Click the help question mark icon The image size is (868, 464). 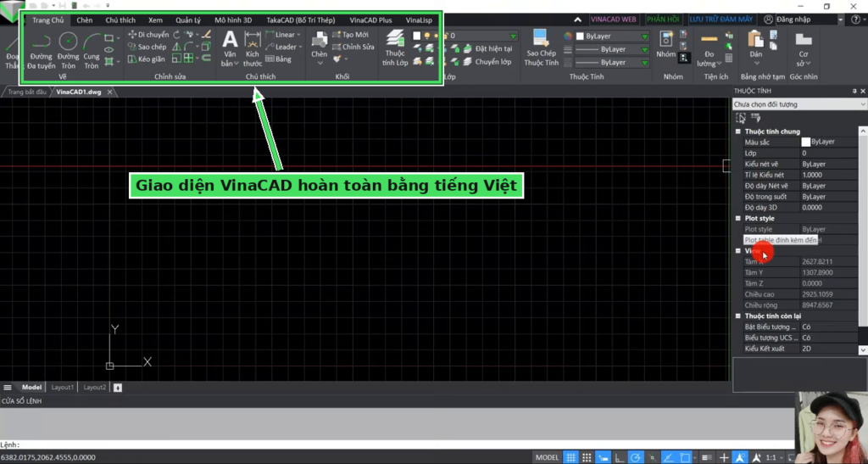855,20
